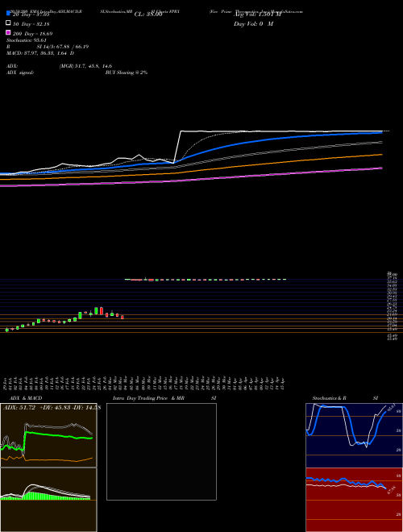Click the 'Intra Day Trading Price & MR' title
The height and width of the screenshot is (532, 403).
148,398
